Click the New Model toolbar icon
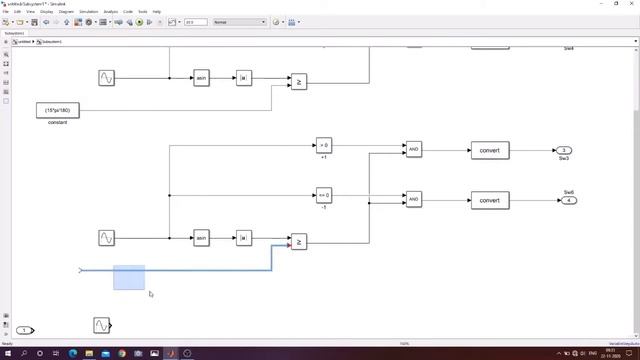The height and width of the screenshot is (360, 640). [x=6, y=22]
